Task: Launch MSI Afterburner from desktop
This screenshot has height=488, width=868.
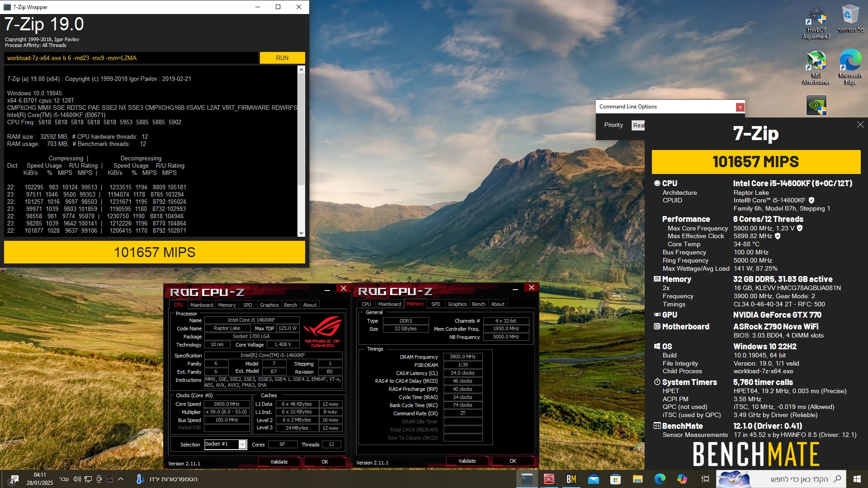Action: pos(816,68)
